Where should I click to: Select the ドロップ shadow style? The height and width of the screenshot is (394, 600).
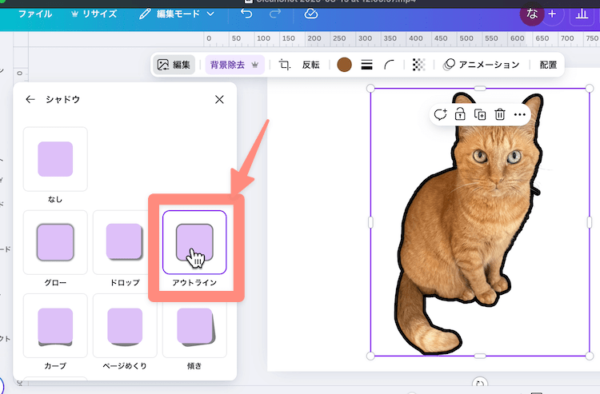pos(125,243)
